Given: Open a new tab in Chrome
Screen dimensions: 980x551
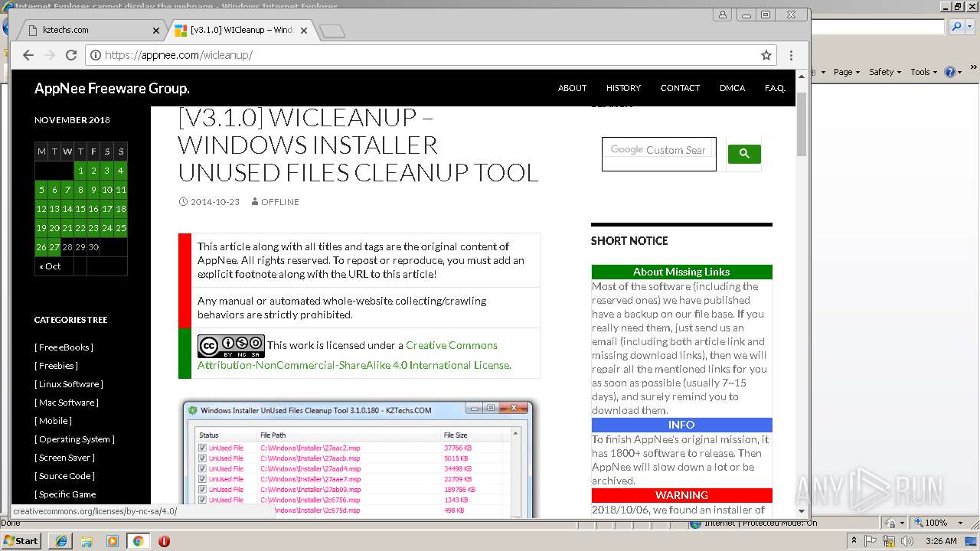Looking at the screenshot, I should 332,31.
